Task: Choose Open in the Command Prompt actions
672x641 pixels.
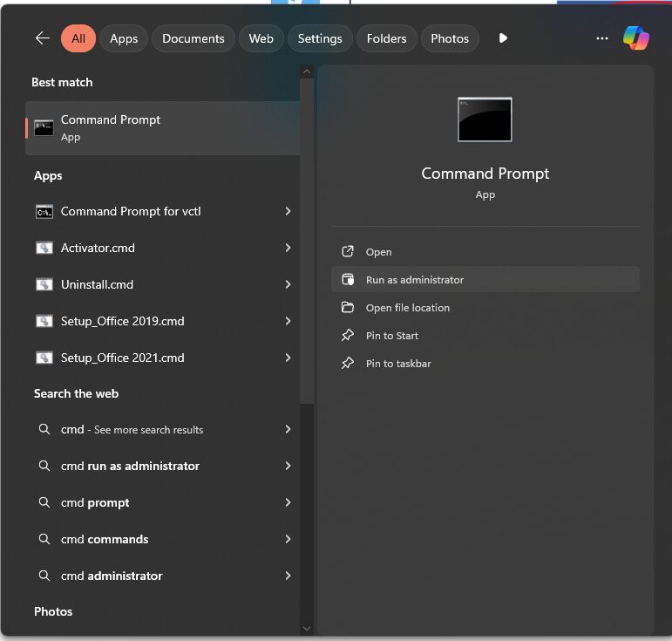Action: pyautogui.click(x=485, y=252)
